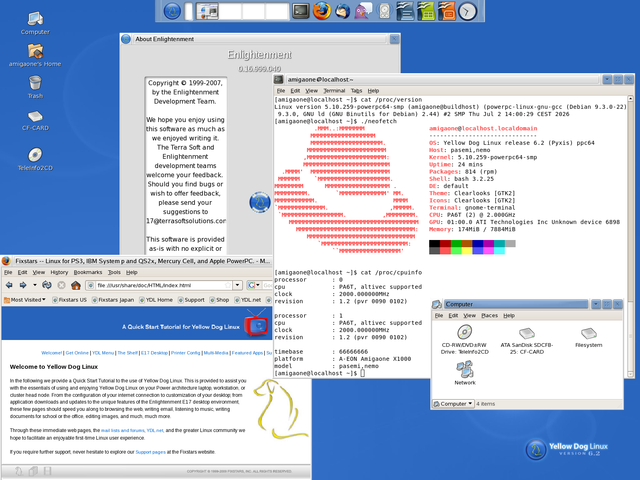Click the 'Get Online' page link
Screen dimensions: 640x480
(77, 353)
